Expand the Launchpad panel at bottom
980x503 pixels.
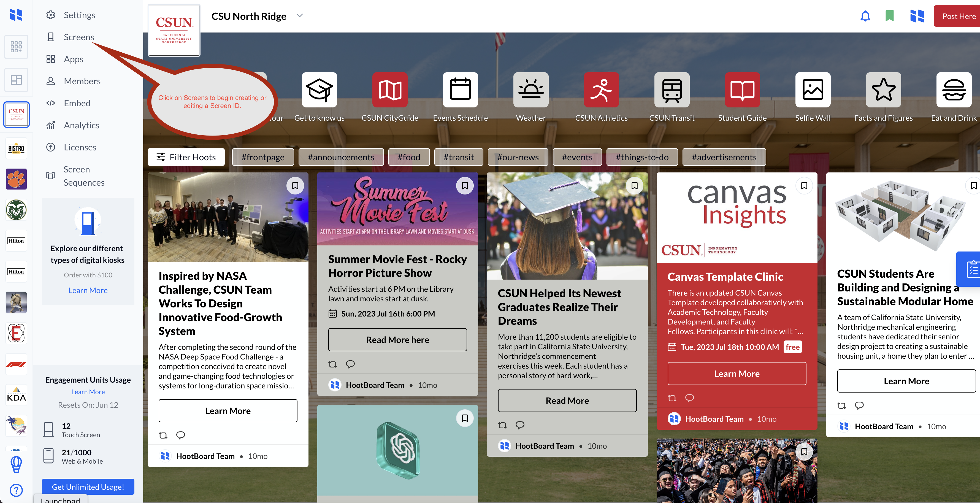pos(61,499)
